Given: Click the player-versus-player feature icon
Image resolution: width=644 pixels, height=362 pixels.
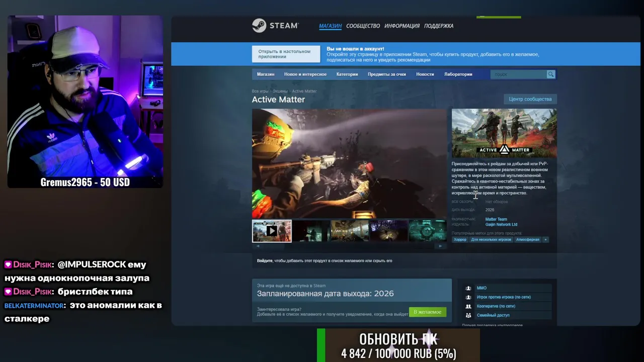Looking at the screenshot, I should 468,297.
